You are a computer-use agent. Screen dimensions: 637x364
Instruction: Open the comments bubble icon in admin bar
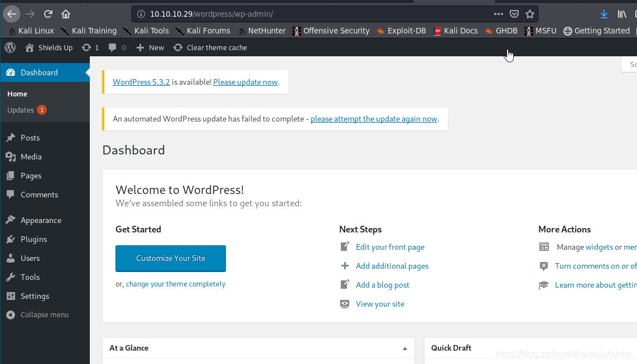[x=117, y=47]
